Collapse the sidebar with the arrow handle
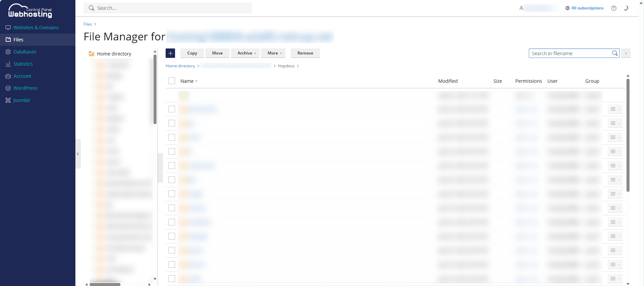644x286 pixels. (x=78, y=154)
